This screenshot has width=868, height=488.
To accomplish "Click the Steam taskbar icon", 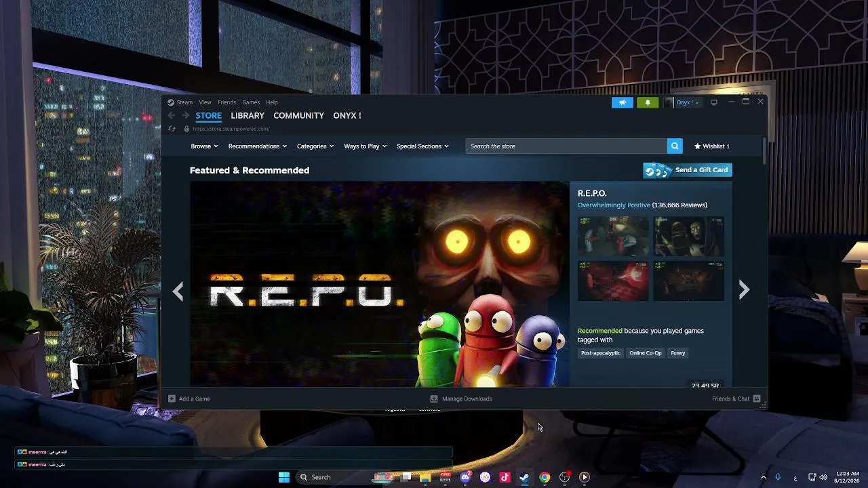I will pos(524,477).
